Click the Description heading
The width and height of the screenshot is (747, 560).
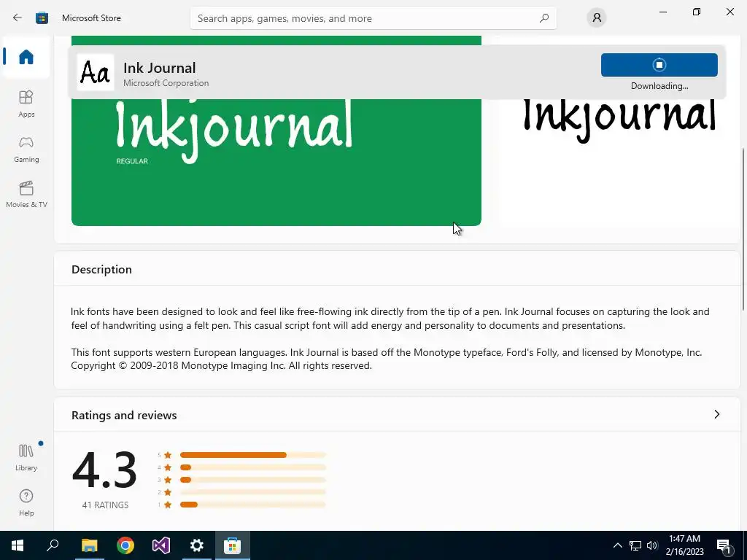tap(101, 270)
